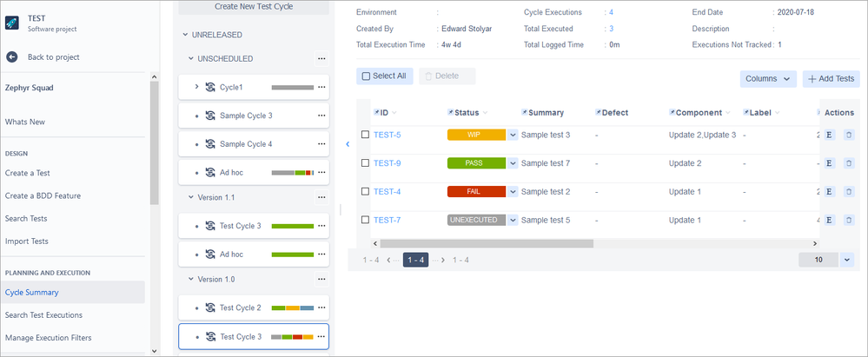The height and width of the screenshot is (357, 868).
Task: Check the box for TEST-7
Action: coord(365,221)
